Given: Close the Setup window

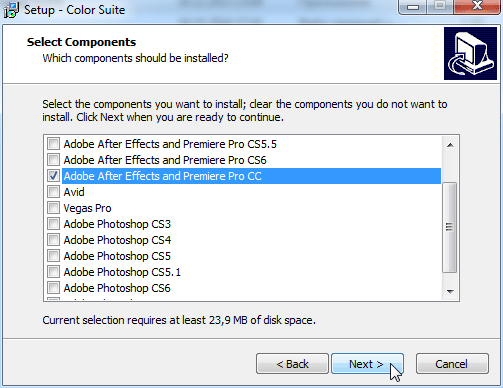Looking at the screenshot, I should click(x=478, y=6).
